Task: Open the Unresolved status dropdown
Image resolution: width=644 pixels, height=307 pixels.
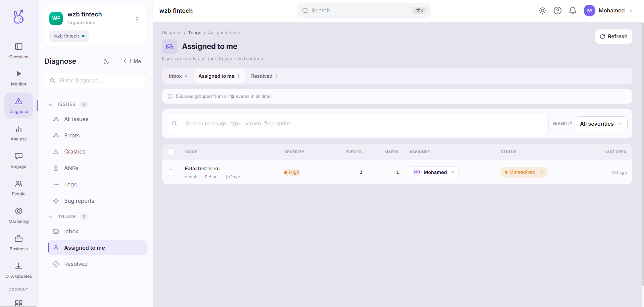Action: tap(524, 172)
